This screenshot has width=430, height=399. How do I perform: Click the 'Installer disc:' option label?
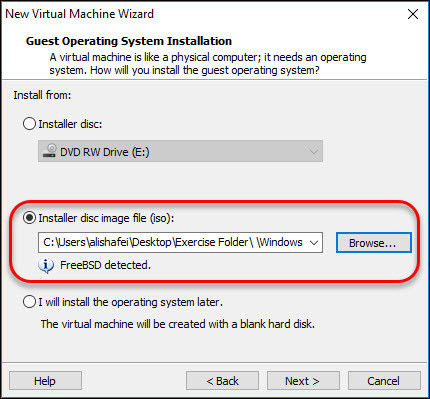(x=70, y=124)
